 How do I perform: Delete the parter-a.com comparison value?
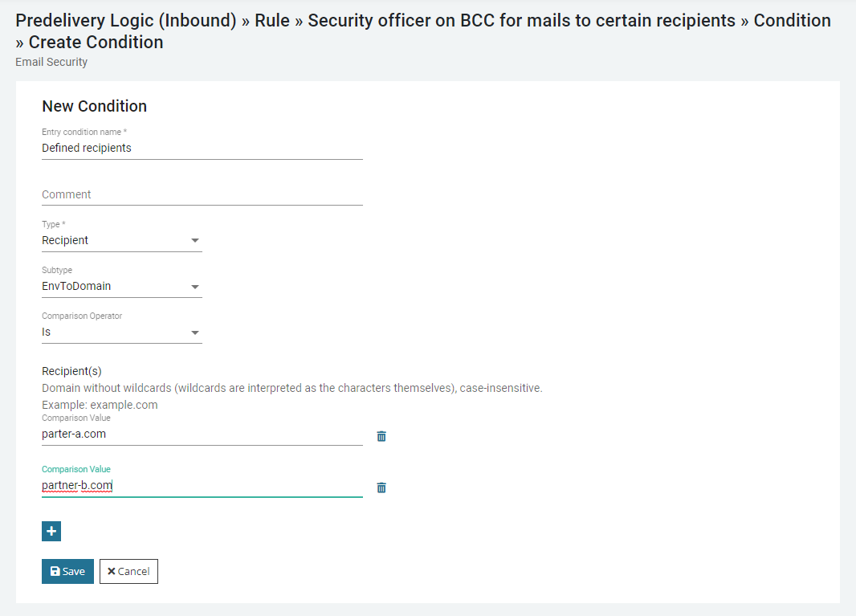click(381, 436)
